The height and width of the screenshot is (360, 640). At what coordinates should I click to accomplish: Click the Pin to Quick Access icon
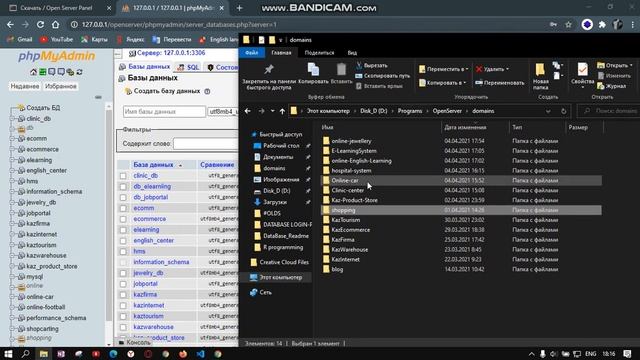269,69
